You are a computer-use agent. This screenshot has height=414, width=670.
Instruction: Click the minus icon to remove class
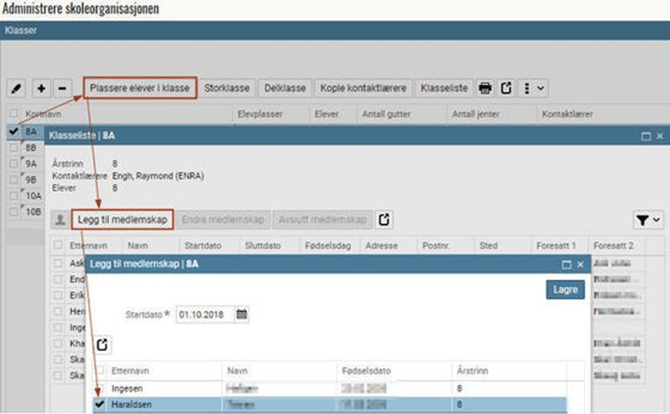point(62,88)
